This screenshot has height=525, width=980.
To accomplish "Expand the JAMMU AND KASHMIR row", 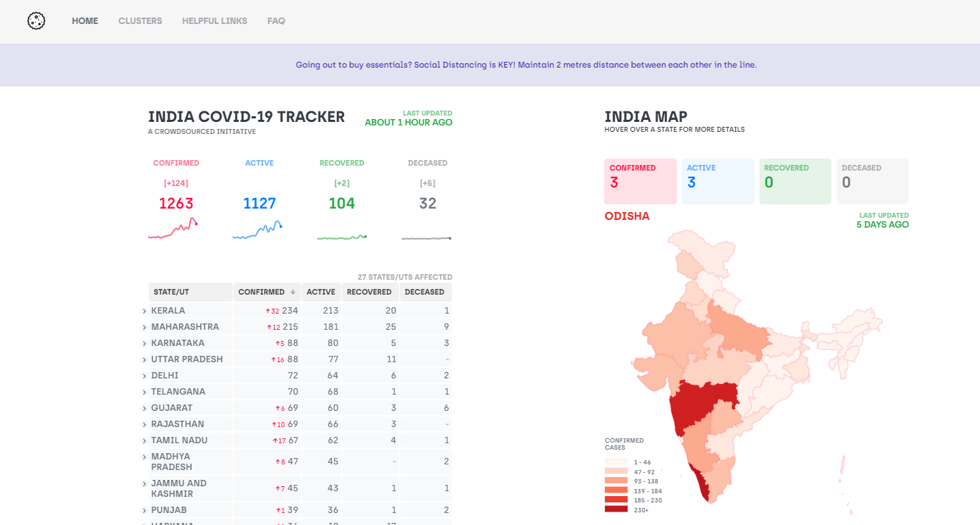I will (144, 488).
